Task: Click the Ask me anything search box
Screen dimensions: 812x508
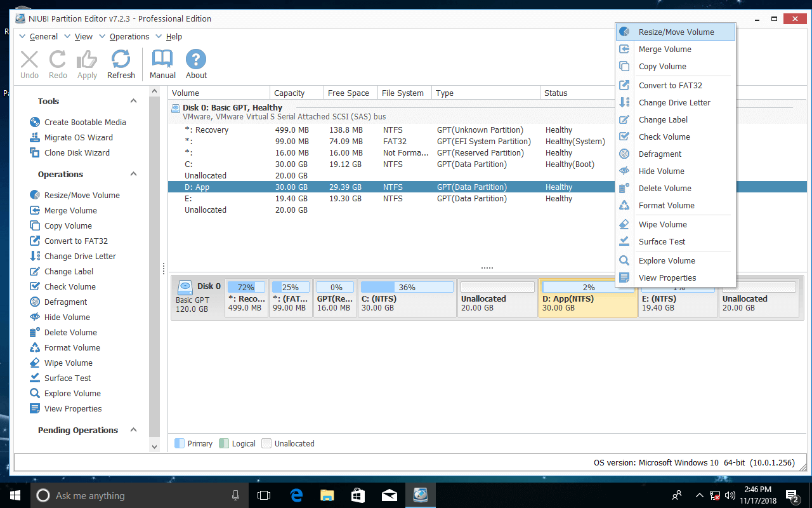Action: [x=140, y=495]
